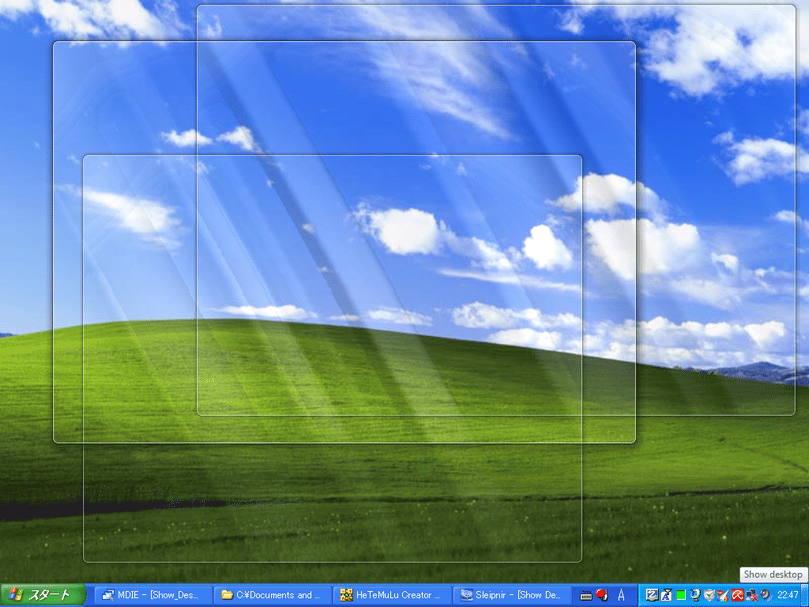Click the green square tray icon

tap(681, 595)
